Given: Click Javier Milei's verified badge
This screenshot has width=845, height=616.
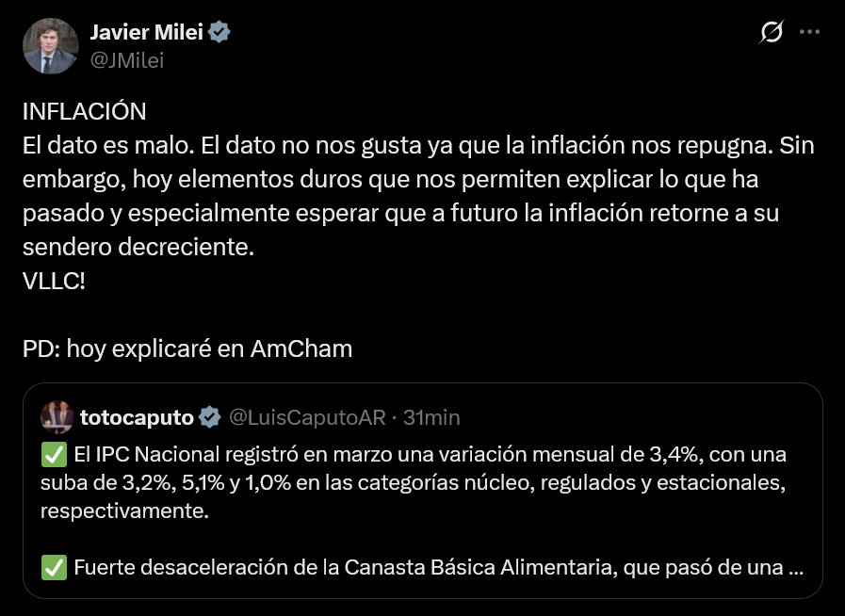Looking at the screenshot, I should (220, 33).
